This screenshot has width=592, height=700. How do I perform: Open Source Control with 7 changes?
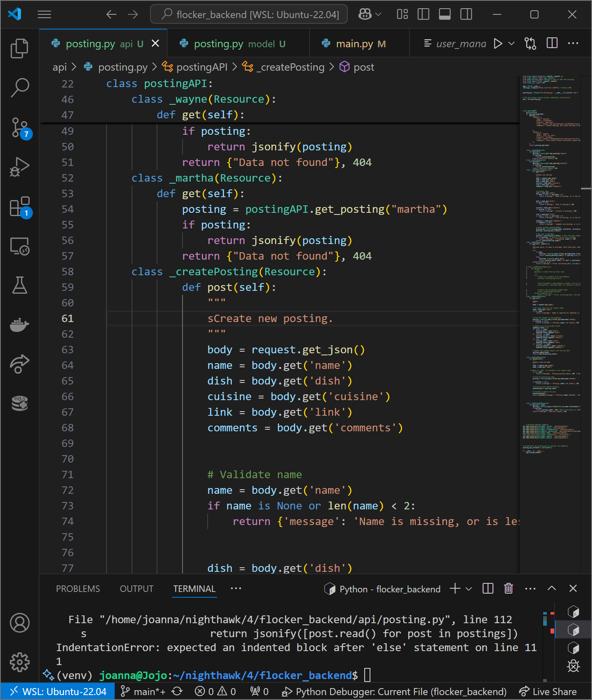(19, 127)
